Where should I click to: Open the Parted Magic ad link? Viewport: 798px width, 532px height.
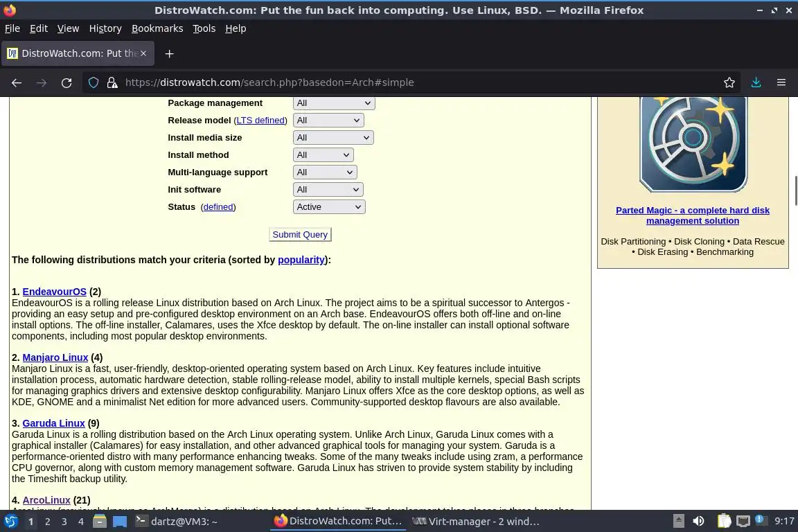(693, 215)
